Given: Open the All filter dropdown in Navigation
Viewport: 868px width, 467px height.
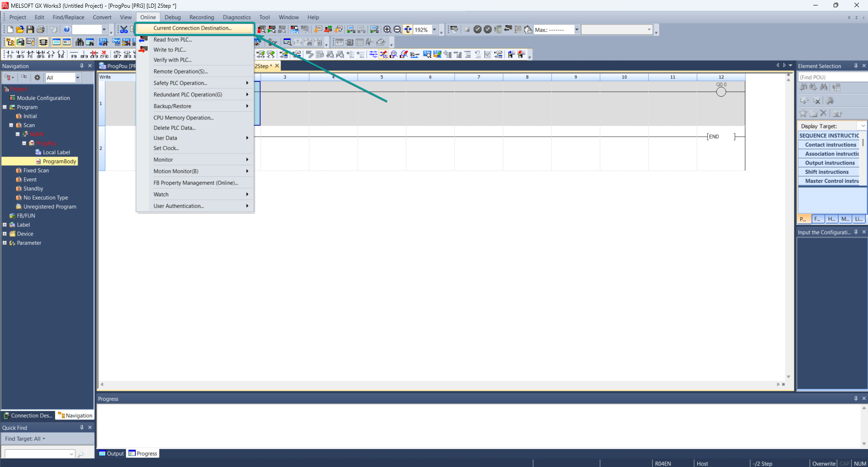Looking at the screenshot, I should [x=78, y=77].
